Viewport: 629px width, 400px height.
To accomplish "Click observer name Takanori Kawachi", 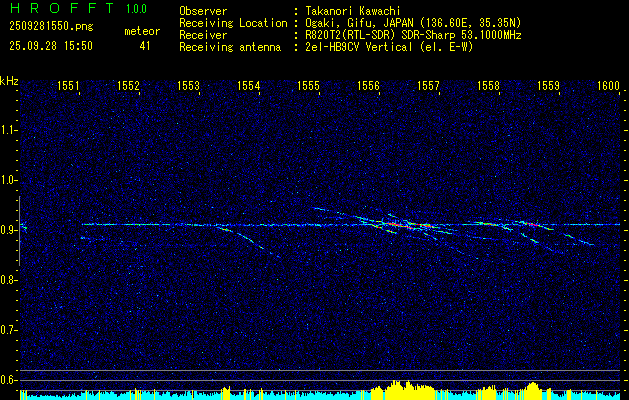I will (353, 11).
